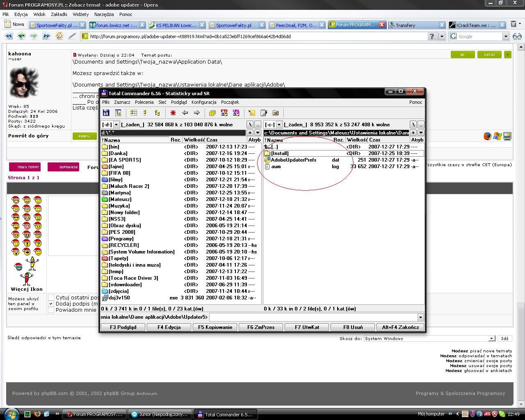Click in the Total Commander command line field
The image size is (525, 420).
(x=313, y=317)
